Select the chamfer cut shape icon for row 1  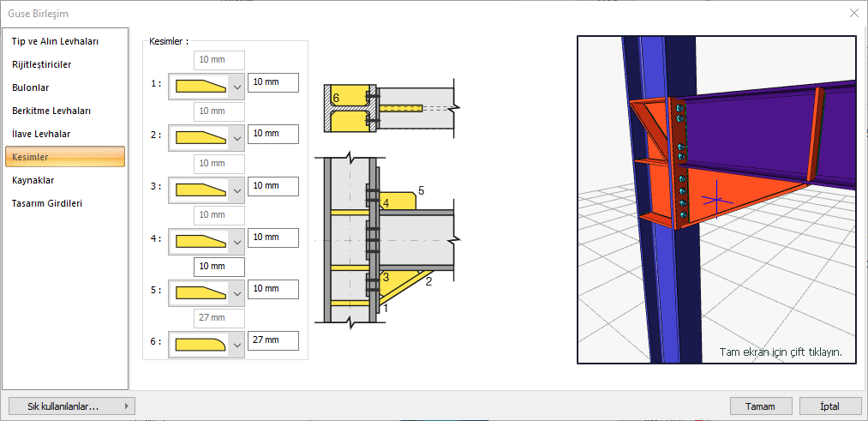(201, 87)
